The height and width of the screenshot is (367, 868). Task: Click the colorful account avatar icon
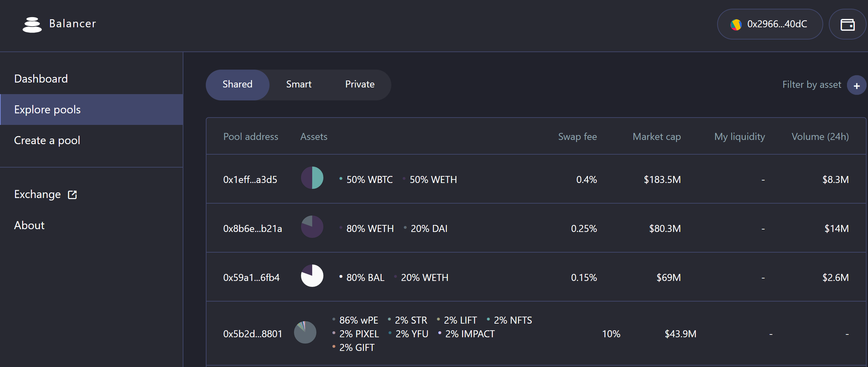[736, 24]
